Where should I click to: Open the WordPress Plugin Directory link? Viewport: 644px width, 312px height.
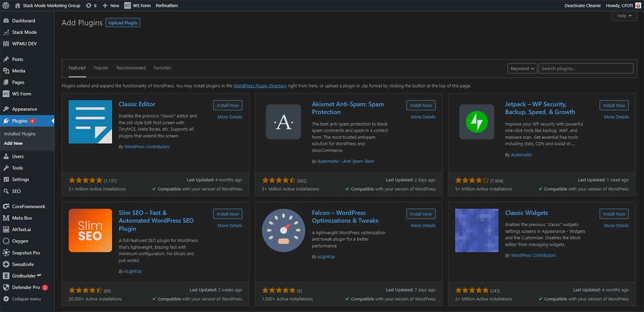click(x=260, y=85)
